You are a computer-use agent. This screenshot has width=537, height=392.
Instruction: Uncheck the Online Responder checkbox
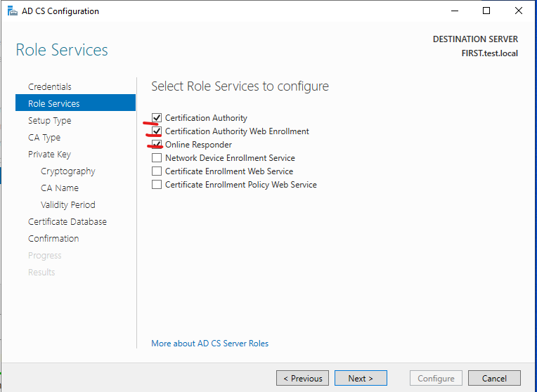(157, 145)
